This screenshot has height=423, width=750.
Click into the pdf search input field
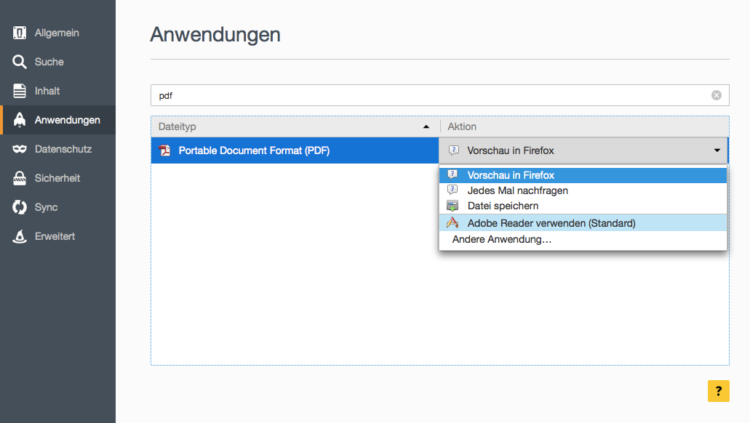430,96
